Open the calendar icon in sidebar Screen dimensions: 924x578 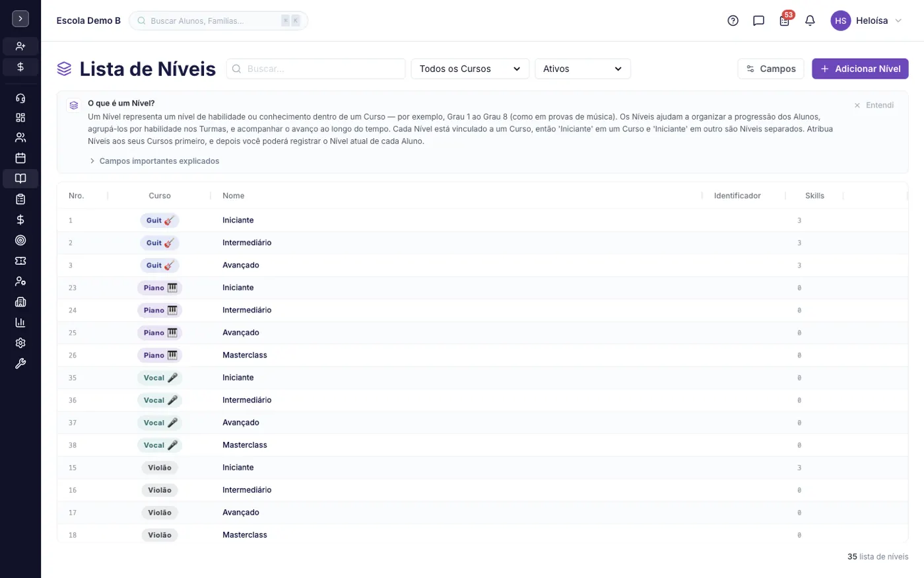(20, 158)
